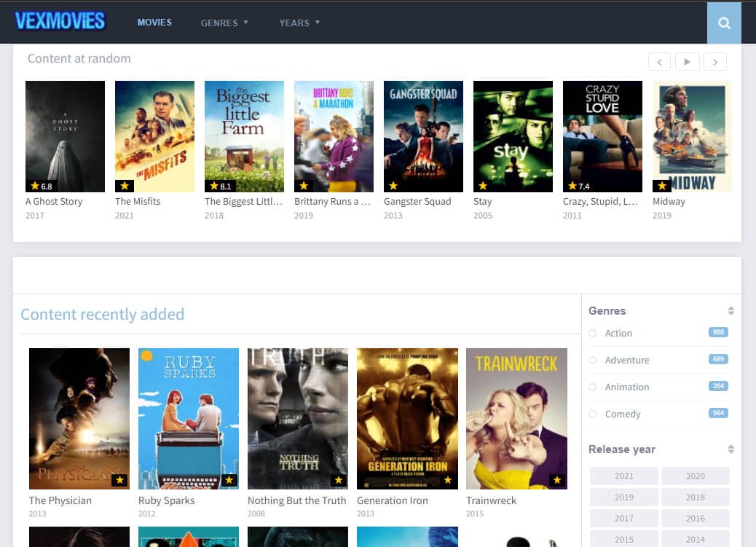
Task: Open Midway title link
Action: 669,202
